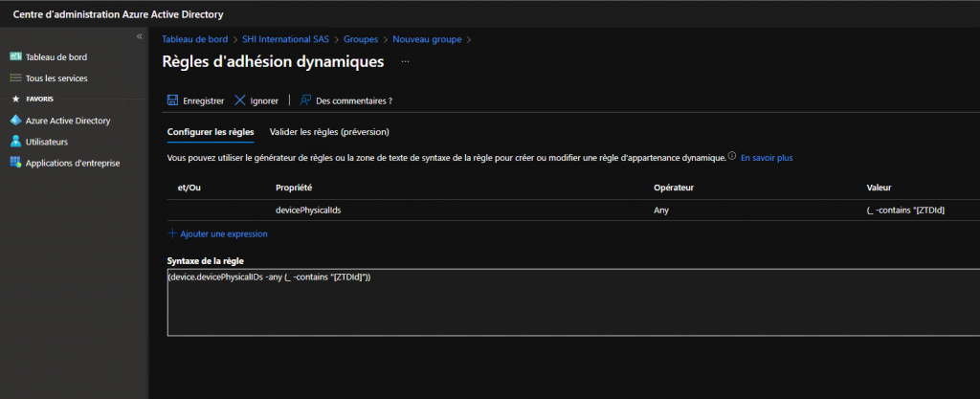The height and width of the screenshot is (399, 980).
Task: Click the plus icon of Ajouter une expression
Action: [x=172, y=233]
